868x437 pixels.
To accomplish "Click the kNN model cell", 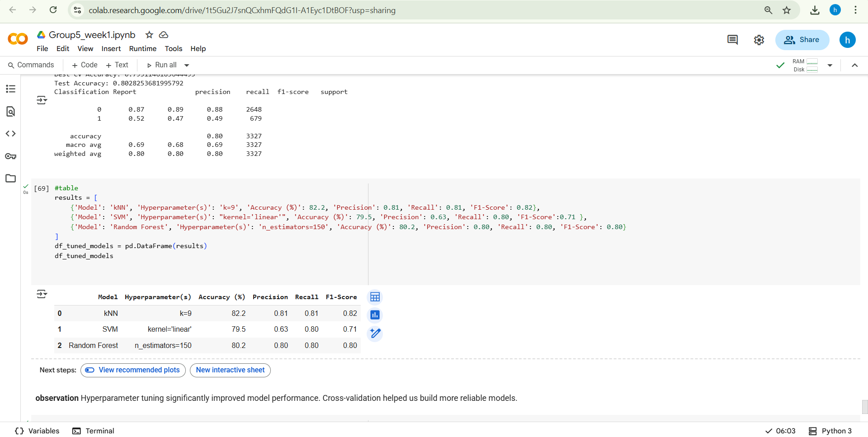I will (111, 313).
